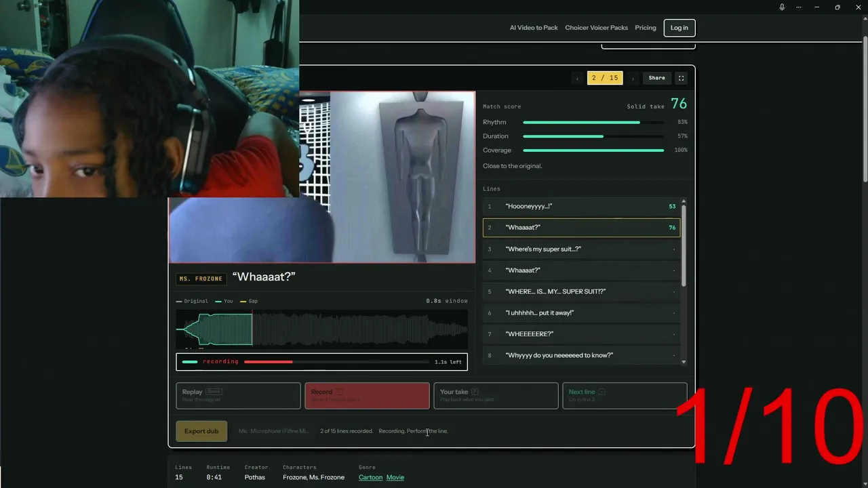Click the Pothas creator name
The width and height of the screenshot is (868, 488).
tap(256, 477)
